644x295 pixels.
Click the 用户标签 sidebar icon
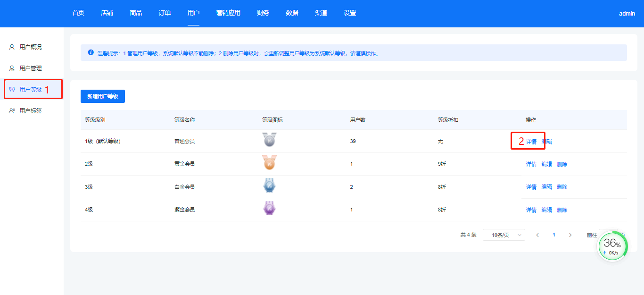[x=12, y=111]
